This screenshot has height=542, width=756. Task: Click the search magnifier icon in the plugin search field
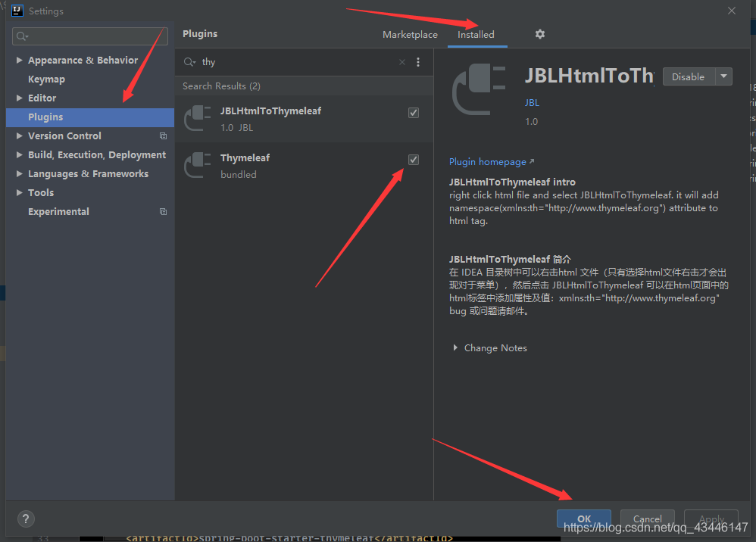tap(189, 62)
